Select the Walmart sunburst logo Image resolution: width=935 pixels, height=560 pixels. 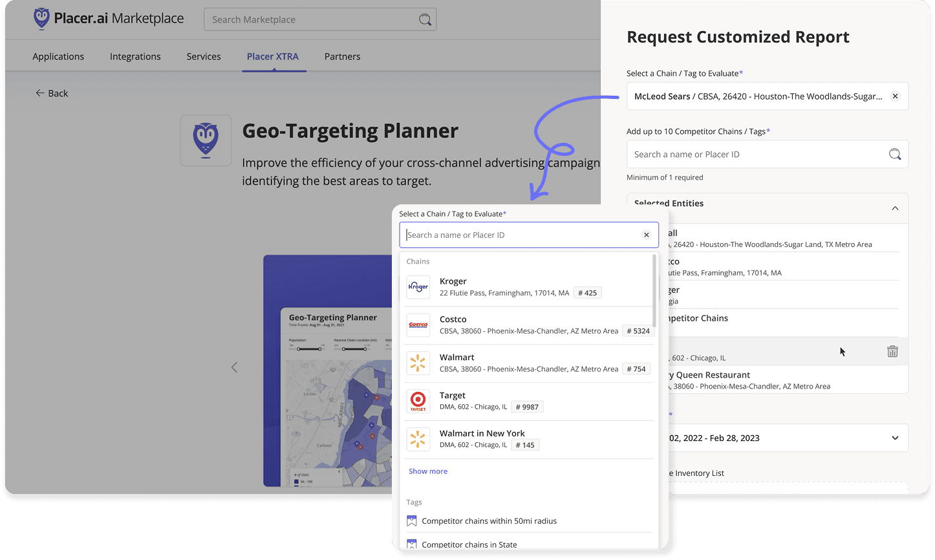[x=418, y=363]
